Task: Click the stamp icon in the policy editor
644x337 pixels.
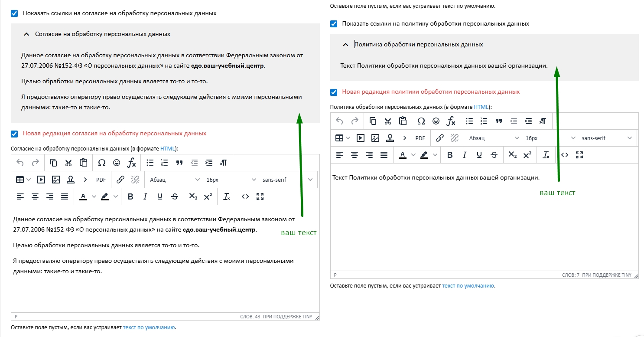Action: pyautogui.click(x=390, y=138)
